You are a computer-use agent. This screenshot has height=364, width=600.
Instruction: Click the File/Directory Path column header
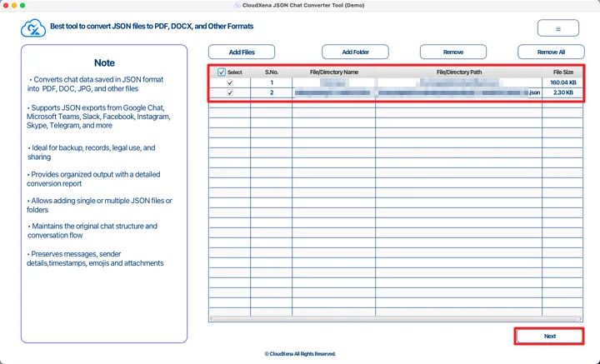click(458, 72)
